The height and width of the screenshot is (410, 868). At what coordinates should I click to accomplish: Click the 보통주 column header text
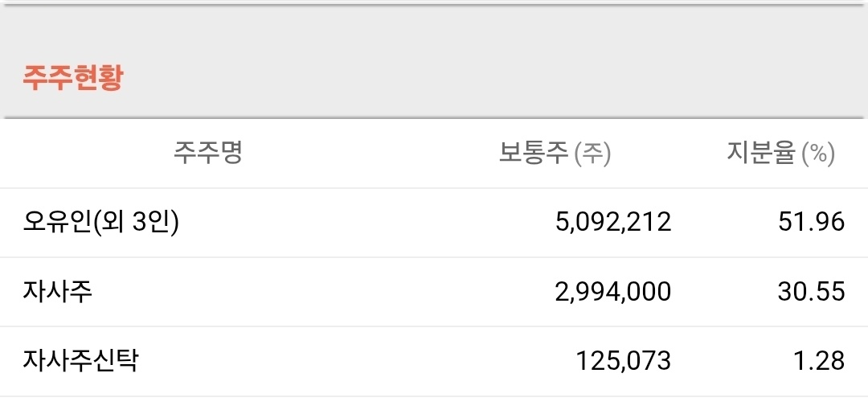pos(534,153)
